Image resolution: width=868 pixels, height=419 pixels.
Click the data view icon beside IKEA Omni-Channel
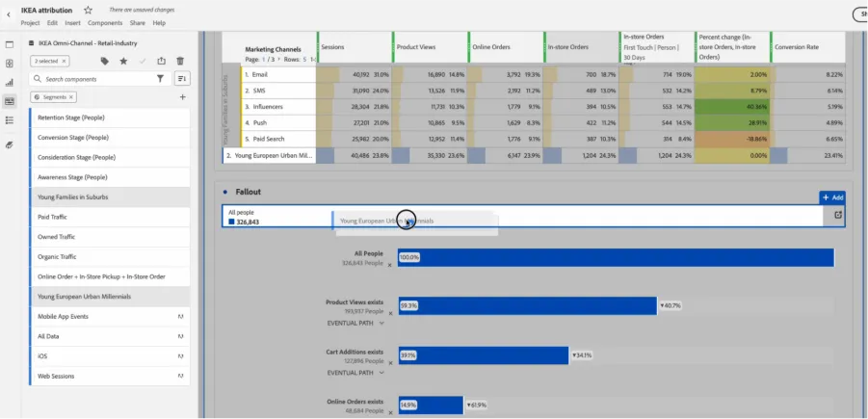pos(31,43)
